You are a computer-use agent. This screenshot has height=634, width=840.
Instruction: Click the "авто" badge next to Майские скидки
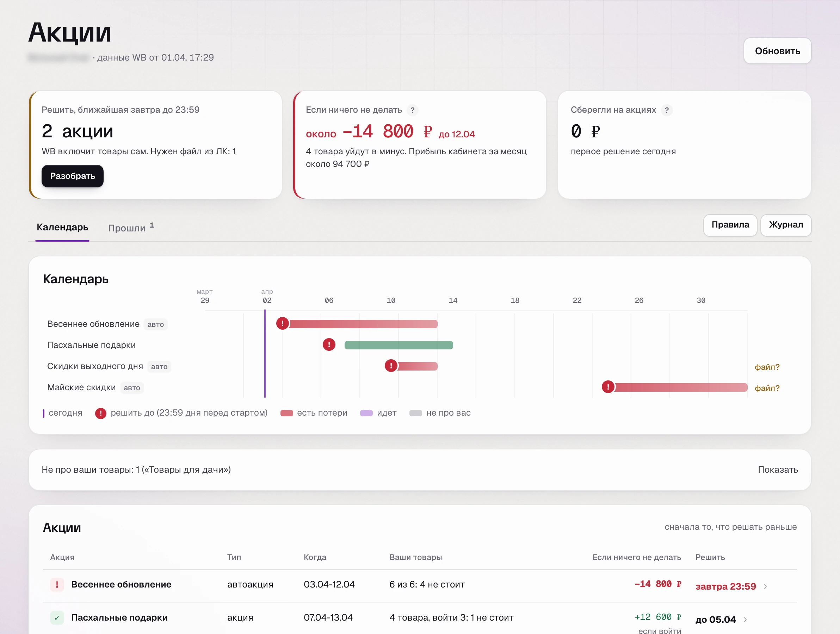(x=132, y=387)
